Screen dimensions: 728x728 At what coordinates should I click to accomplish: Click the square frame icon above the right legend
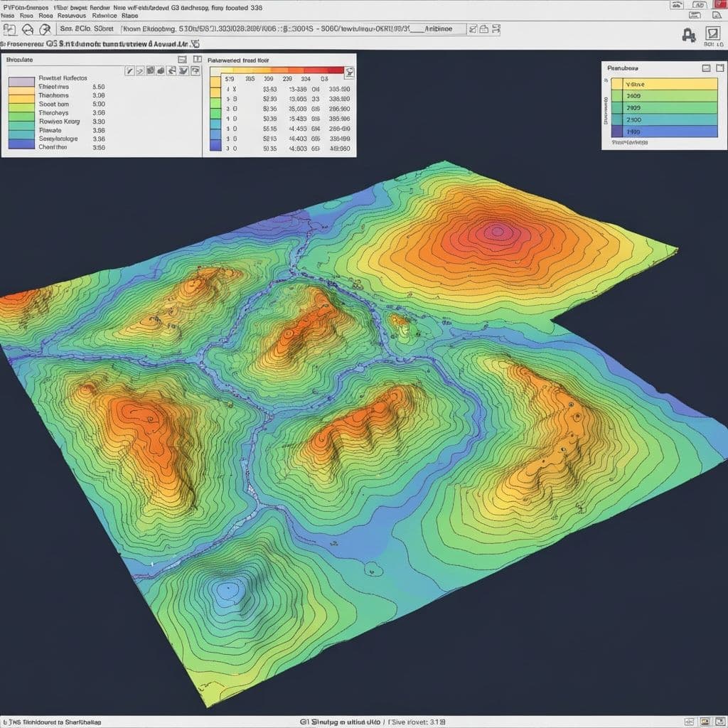[712, 33]
